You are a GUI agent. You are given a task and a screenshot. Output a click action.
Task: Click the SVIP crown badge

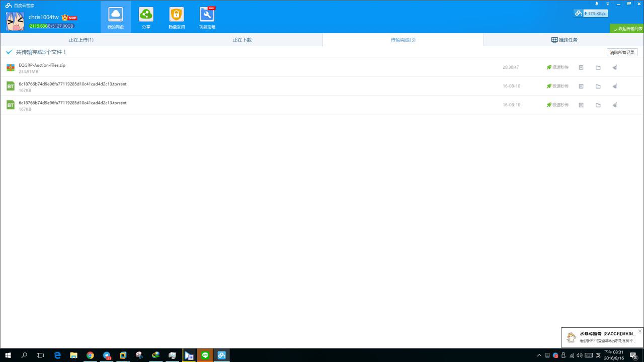(x=69, y=18)
